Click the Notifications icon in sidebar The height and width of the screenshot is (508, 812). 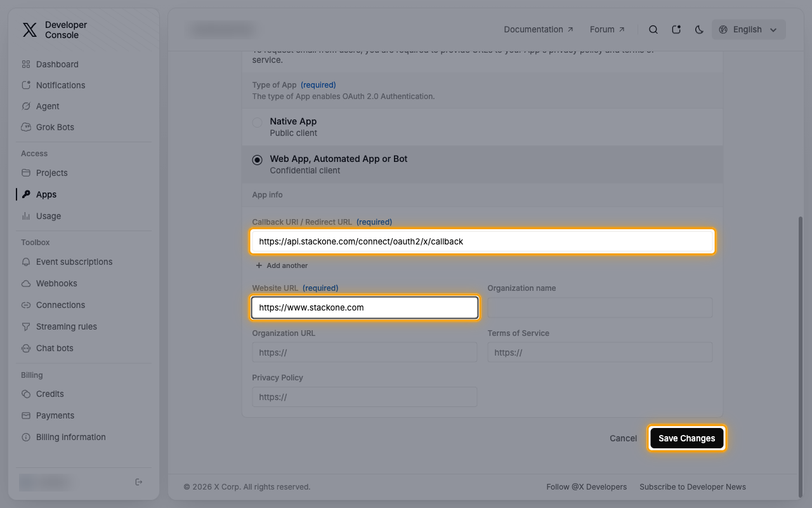tap(26, 85)
